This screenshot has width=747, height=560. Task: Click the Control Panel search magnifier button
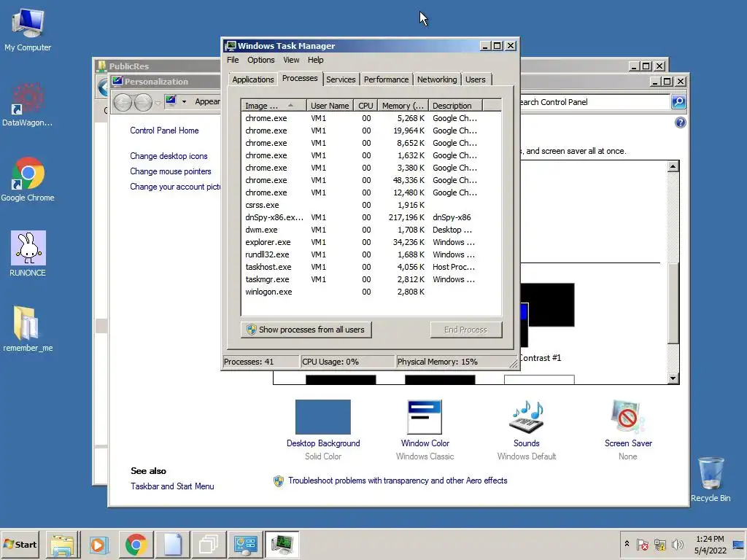point(678,102)
